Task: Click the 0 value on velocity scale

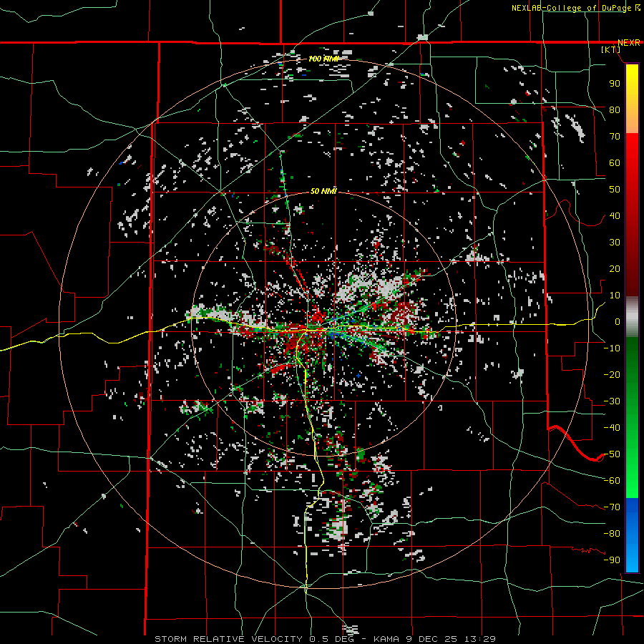Action: 618,322
